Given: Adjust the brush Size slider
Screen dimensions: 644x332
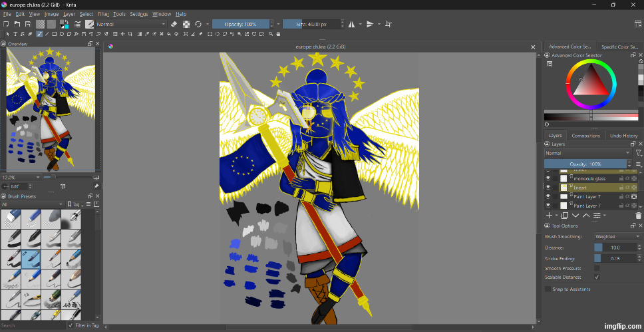Looking at the screenshot, I should pos(311,24).
